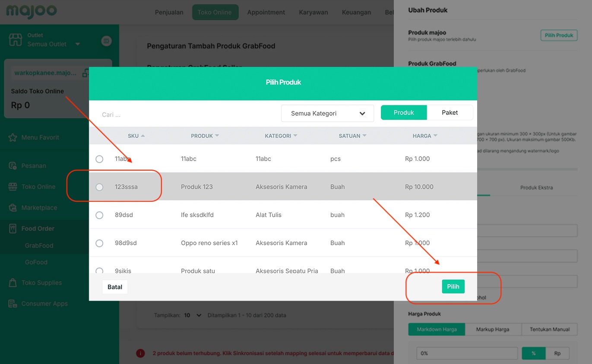
Task: Open the Appointment top menu
Action: [x=266, y=12]
